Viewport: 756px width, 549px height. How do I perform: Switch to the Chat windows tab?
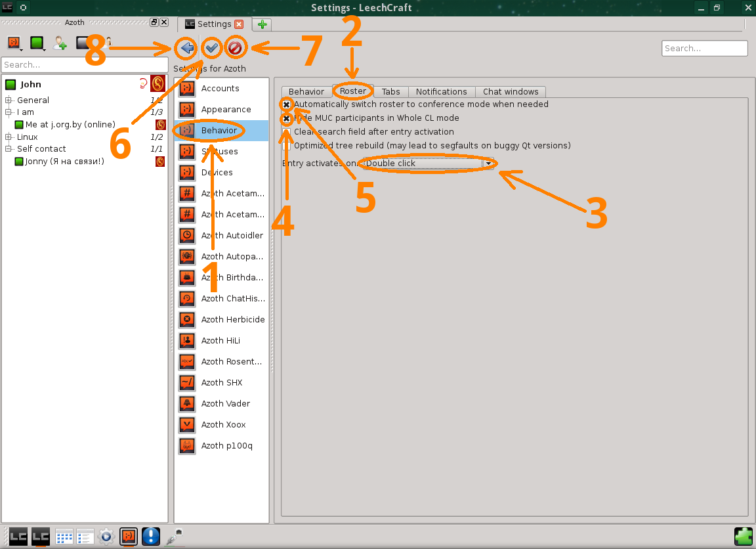click(x=511, y=92)
